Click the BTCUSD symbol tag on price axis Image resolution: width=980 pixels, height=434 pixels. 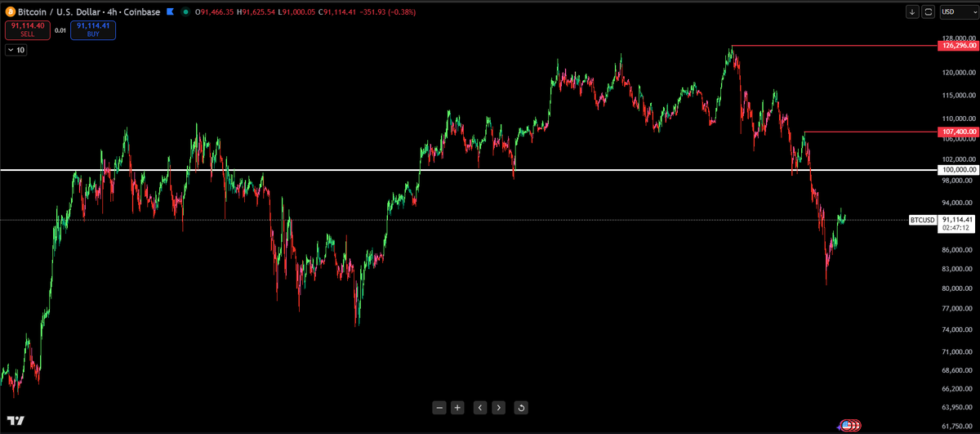click(x=923, y=220)
